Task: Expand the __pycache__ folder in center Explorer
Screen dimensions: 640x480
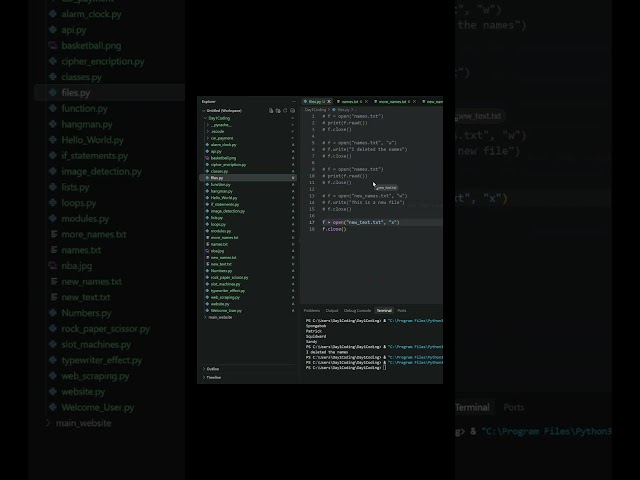Action: coord(208,125)
